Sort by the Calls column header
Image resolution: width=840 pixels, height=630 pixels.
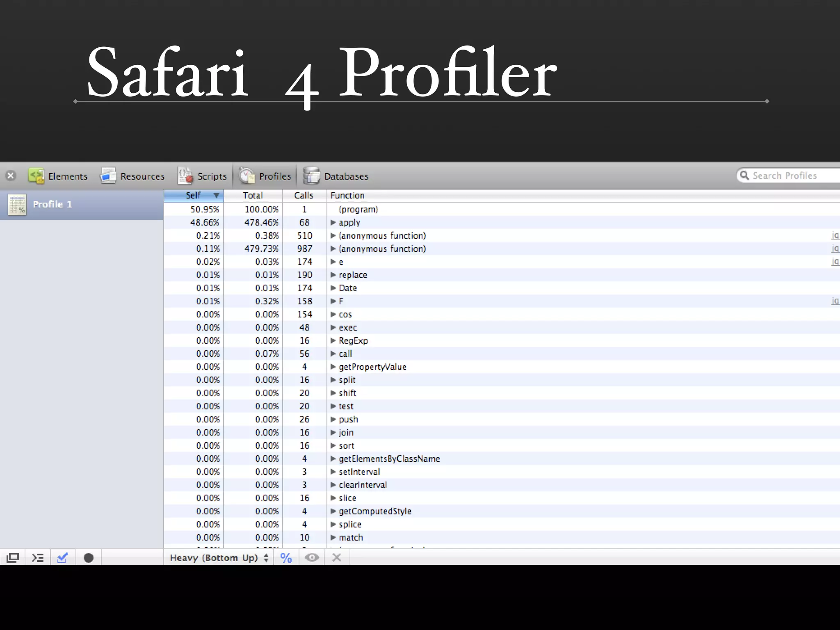click(304, 196)
